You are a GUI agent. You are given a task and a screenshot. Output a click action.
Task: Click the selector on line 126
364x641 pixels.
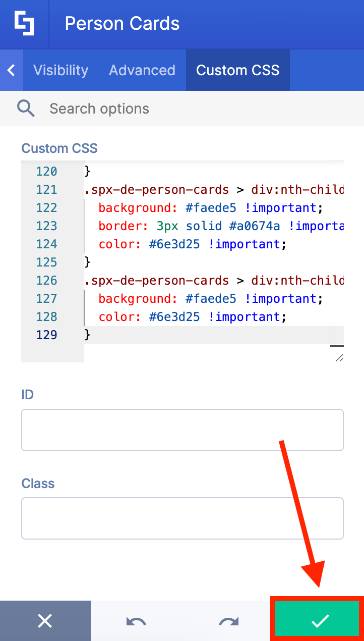point(214,281)
